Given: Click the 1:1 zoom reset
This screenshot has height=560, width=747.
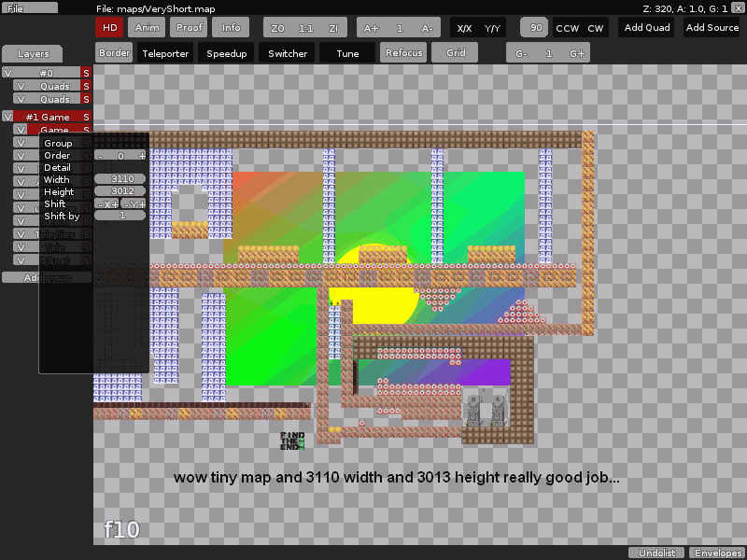Looking at the screenshot, I should [303, 27].
